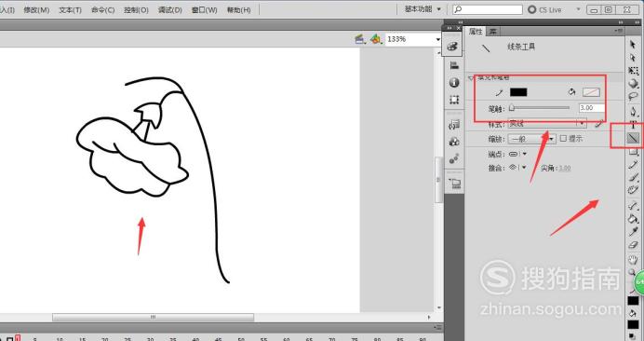Click the toolbar fill color swatch

click(633, 325)
